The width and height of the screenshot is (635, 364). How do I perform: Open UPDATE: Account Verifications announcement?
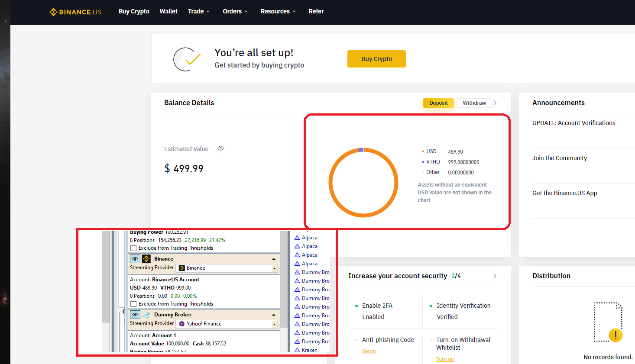tap(574, 123)
